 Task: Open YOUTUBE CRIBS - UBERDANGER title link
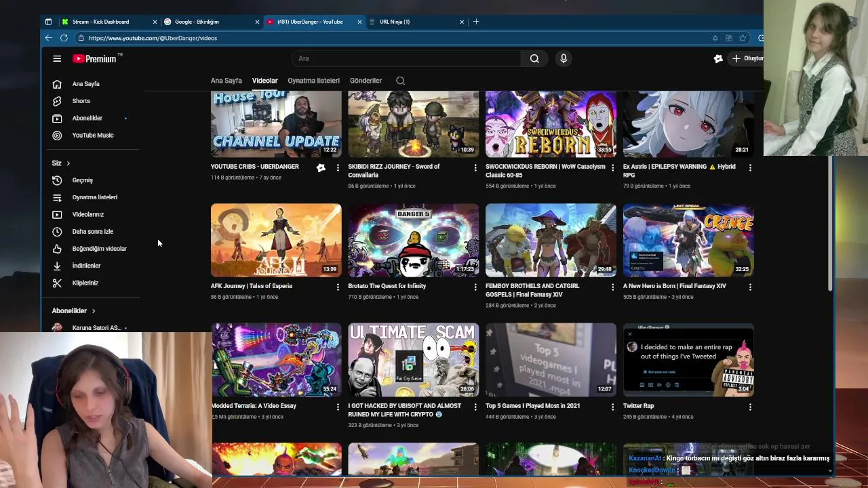tap(254, 167)
